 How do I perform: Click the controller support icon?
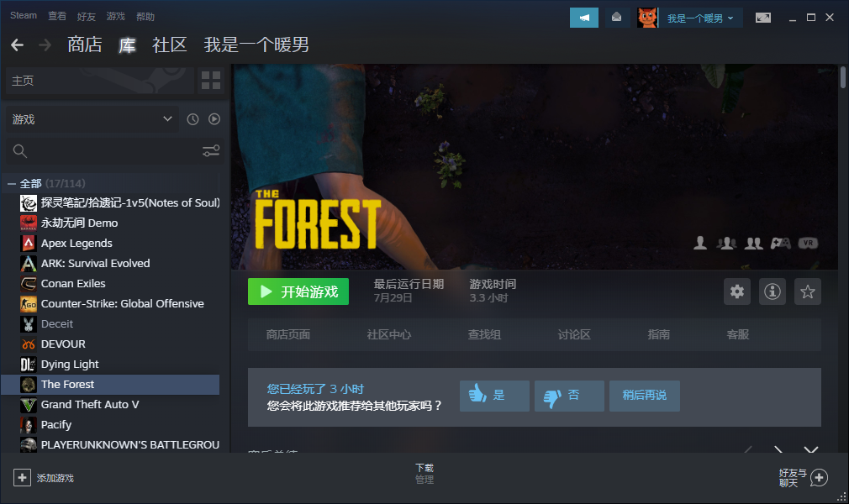point(780,243)
